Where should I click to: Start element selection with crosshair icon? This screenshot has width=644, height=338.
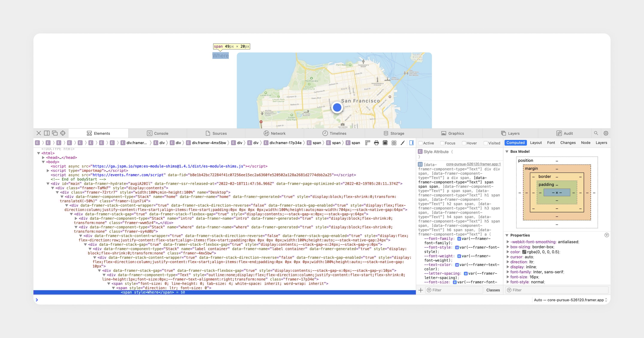[x=63, y=133]
